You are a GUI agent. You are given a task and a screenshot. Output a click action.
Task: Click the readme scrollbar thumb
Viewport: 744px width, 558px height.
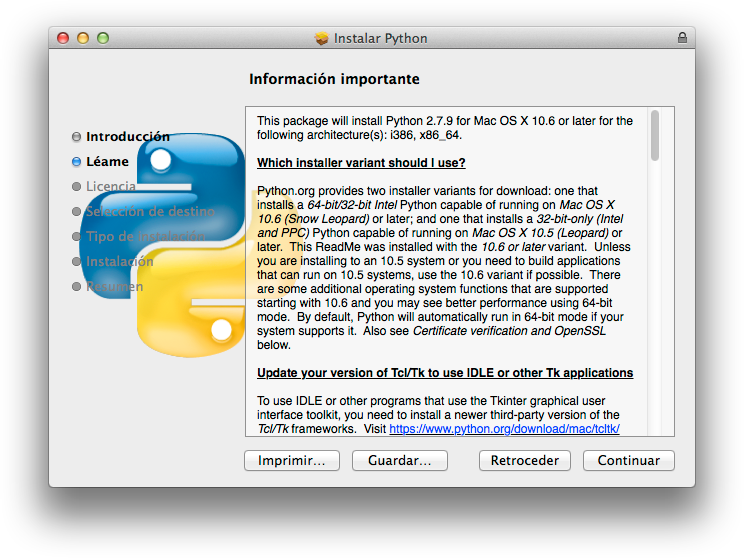(x=655, y=136)
